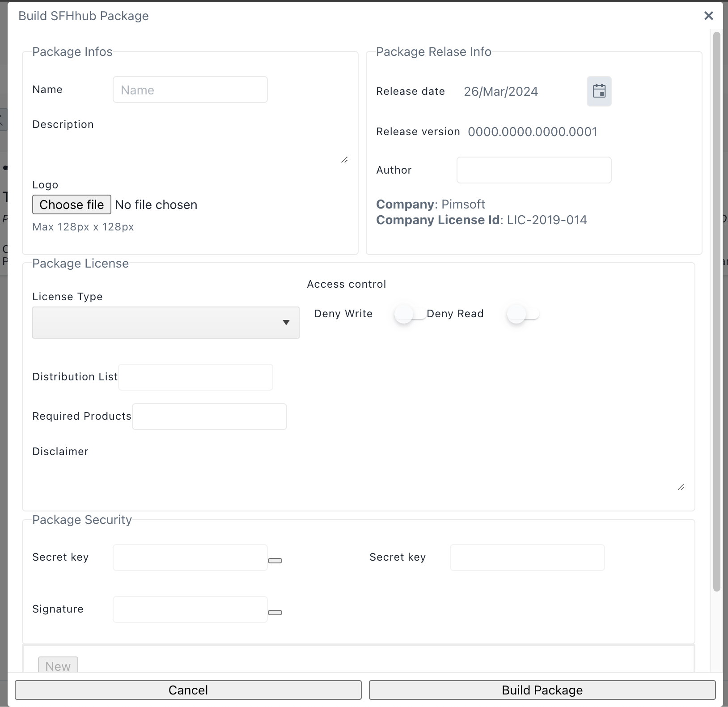Open the License Type dropdown
Viewport: 728px width, 707px height.
click(x=165, y=323)
